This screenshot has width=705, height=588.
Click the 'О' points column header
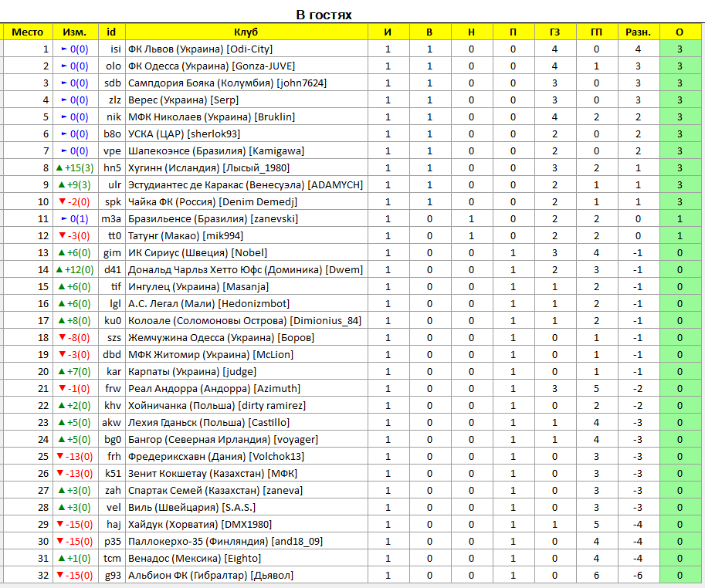pos(680,32)
